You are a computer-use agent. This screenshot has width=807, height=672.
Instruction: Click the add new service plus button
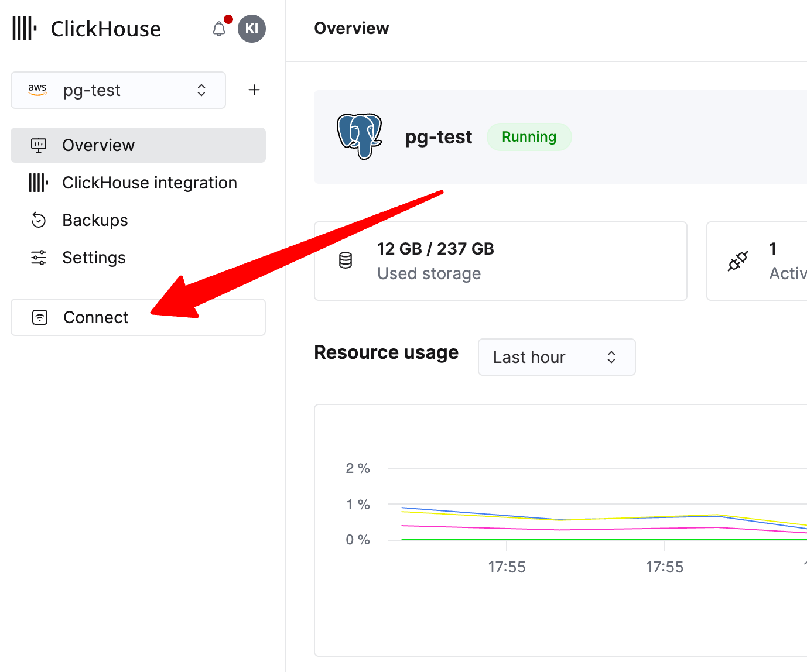[254, 90]
